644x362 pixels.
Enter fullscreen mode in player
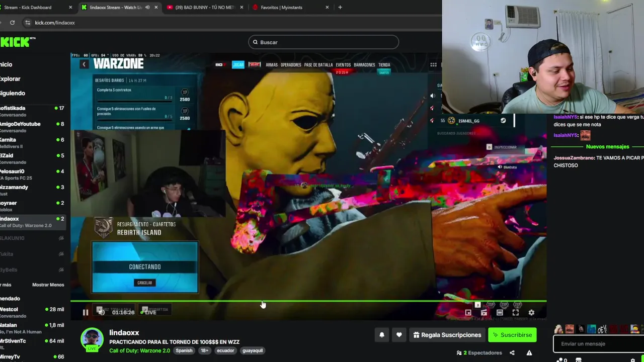(x=516, y=313)
